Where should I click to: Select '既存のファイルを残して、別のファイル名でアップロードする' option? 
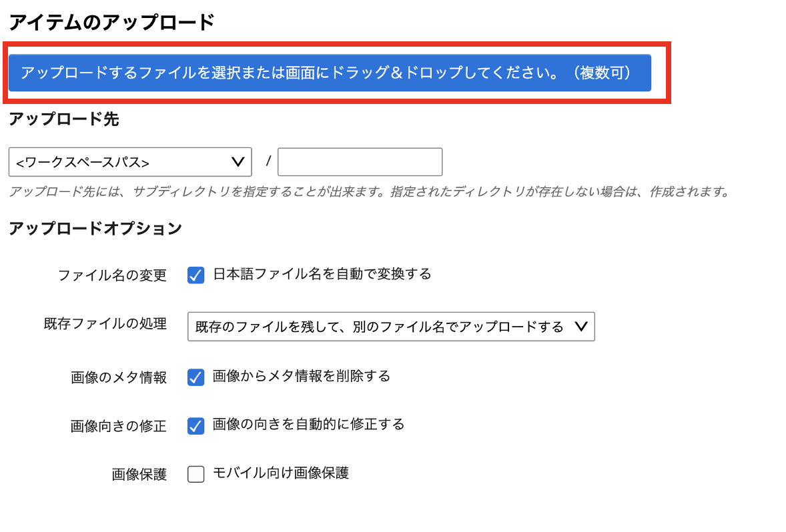pos(390,327)
